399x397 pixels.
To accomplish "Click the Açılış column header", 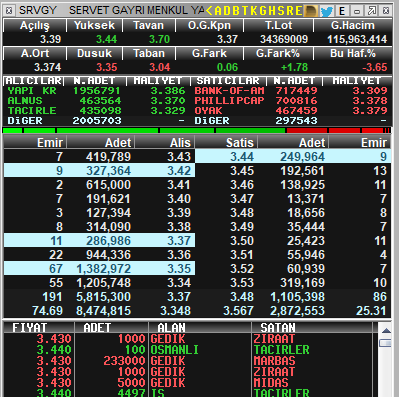I will pos(35,26).
